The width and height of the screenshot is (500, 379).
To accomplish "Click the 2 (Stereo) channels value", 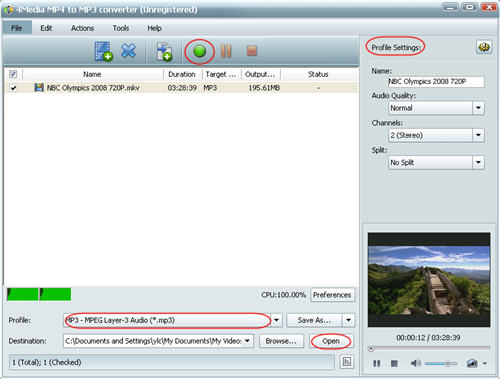I will pos(407,135).
